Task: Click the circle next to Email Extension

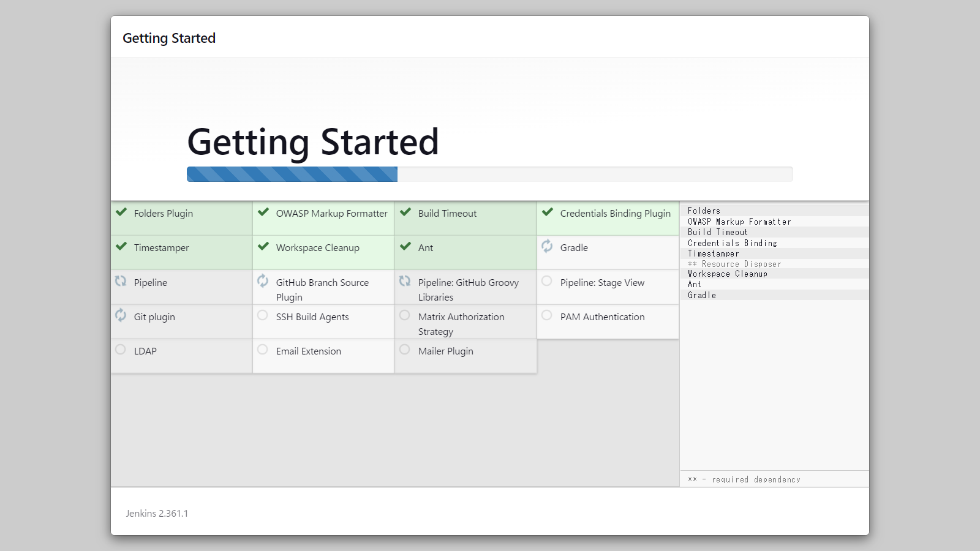Action: click(263, 350)
